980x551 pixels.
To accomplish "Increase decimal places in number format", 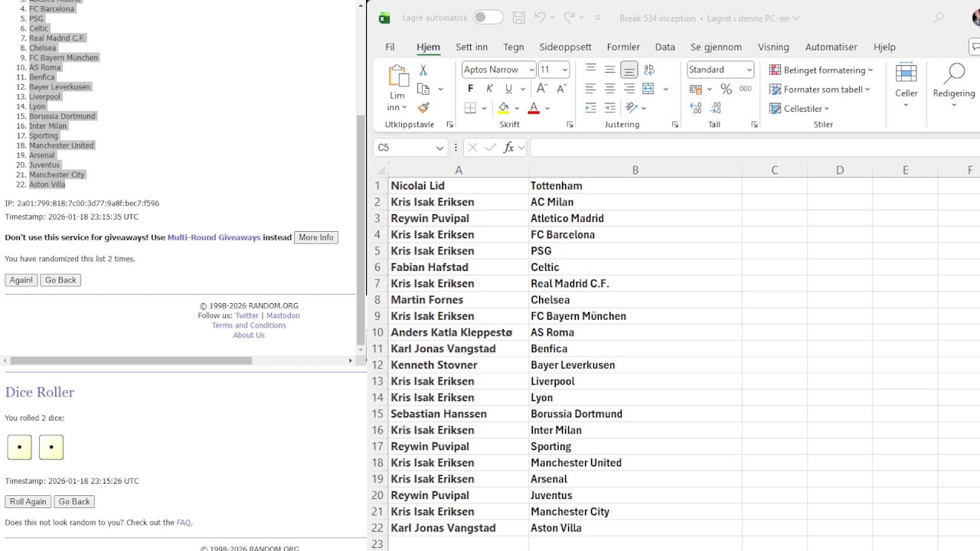I will 695,108.
